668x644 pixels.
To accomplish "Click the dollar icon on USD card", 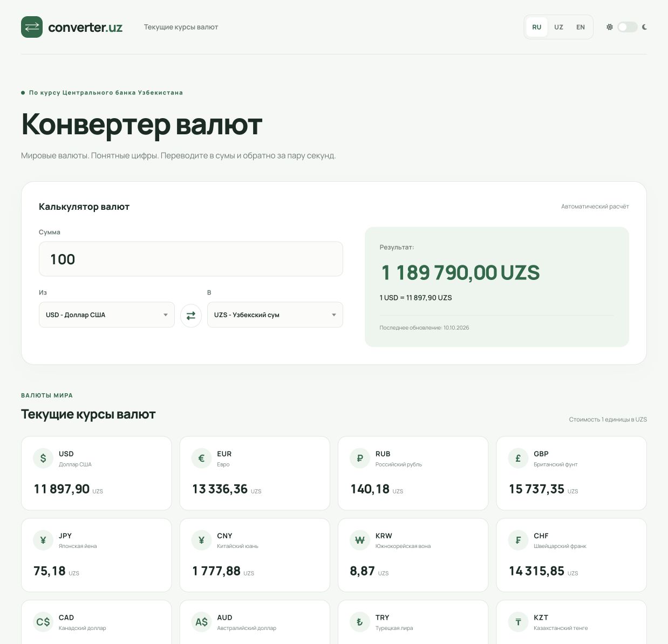I will click(x=43, y=458).
